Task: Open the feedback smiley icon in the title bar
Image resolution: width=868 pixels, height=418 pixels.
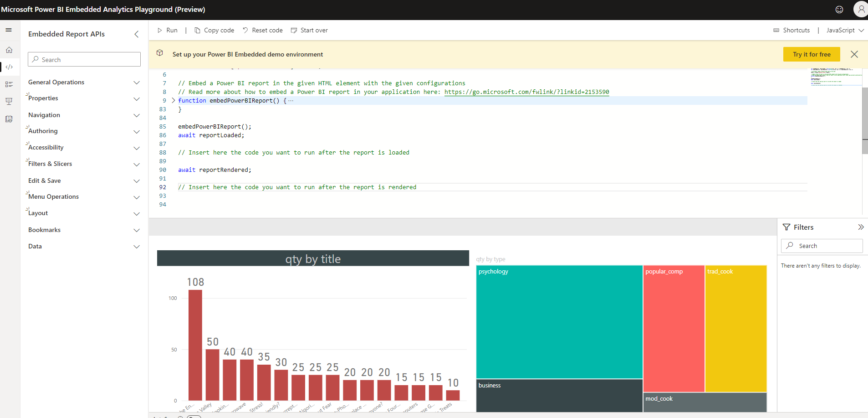Action: click(839, 9)
